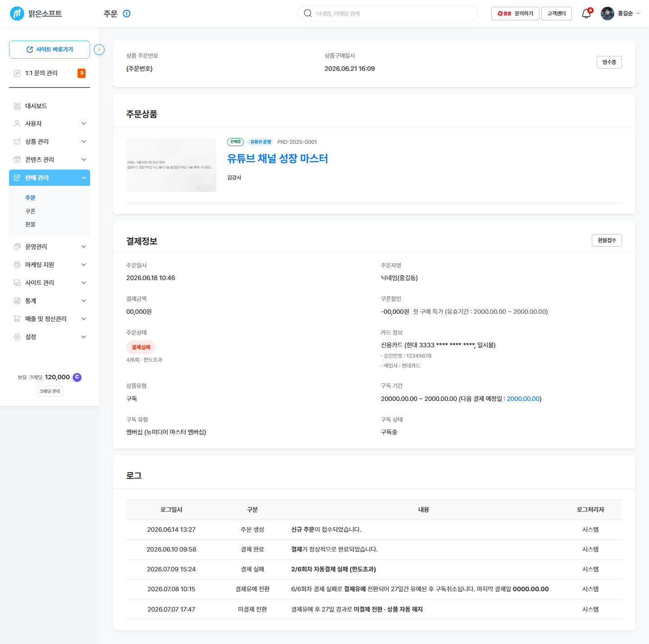Collapse the sidebar with the arrow button
This screenshot has height=644, width=649.
(99, 50)
